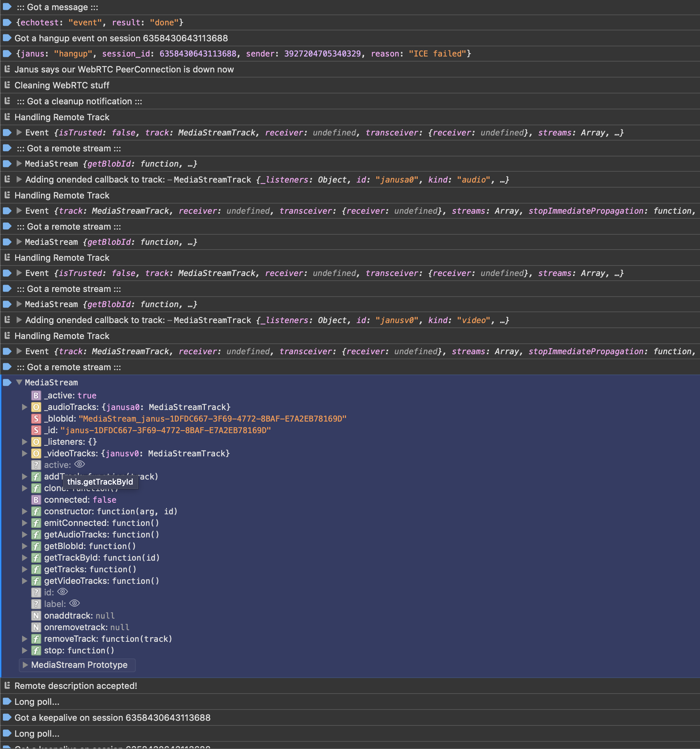Expand the emitConnected function entry

tap(25, 523)
